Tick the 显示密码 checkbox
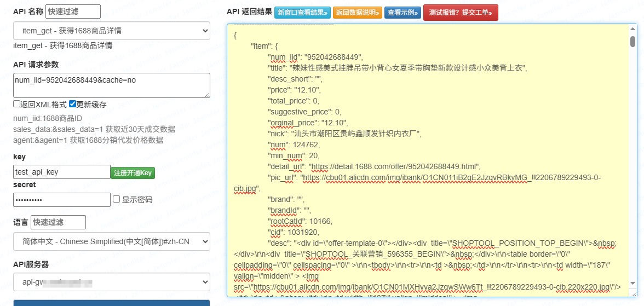Viewport: 644px width, 306px height. point(117,199)
